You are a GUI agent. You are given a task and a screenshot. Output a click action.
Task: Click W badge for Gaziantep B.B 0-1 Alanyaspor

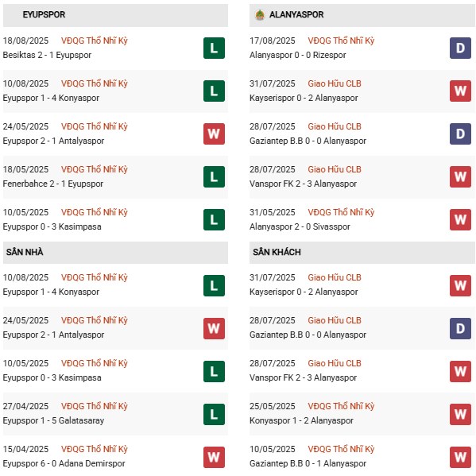click(461, 457)
